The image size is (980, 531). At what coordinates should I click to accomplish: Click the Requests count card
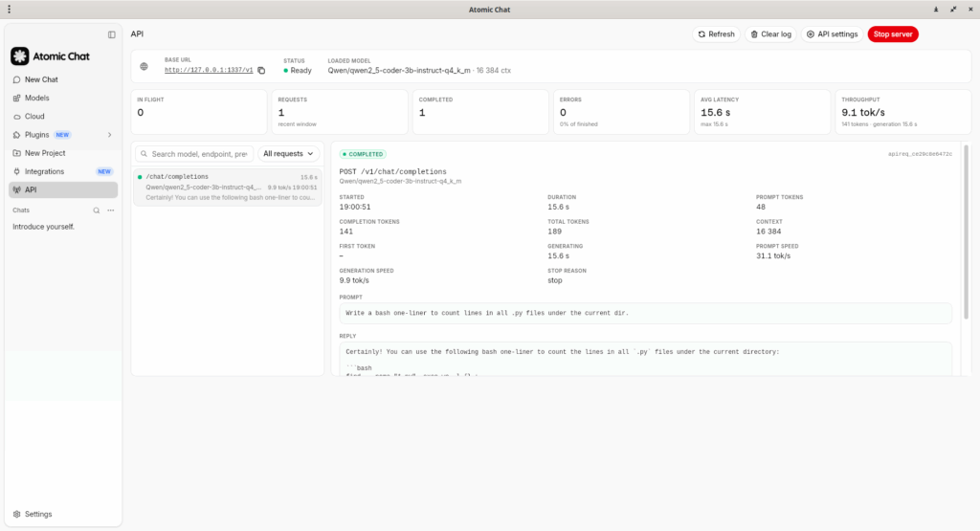pyautogui.click(x=340, y=112)
